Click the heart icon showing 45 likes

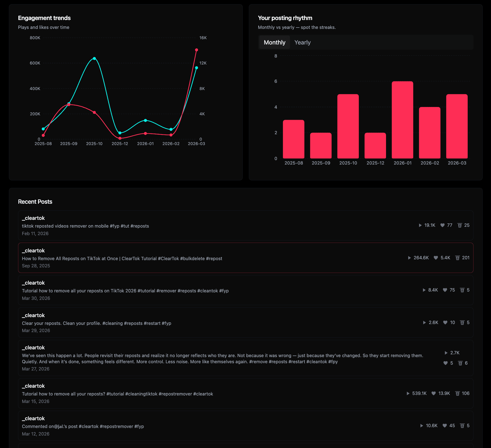pyautogui.click(x=444, y=425)
